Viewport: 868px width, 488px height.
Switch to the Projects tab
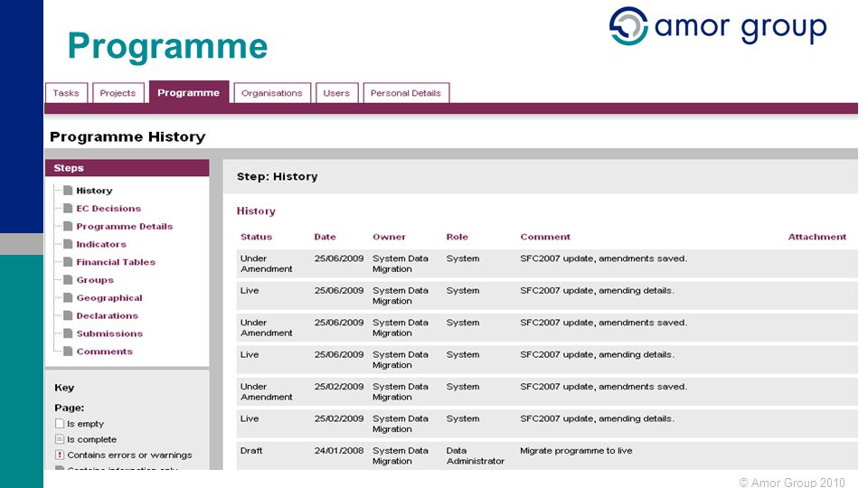pos(118,93)
